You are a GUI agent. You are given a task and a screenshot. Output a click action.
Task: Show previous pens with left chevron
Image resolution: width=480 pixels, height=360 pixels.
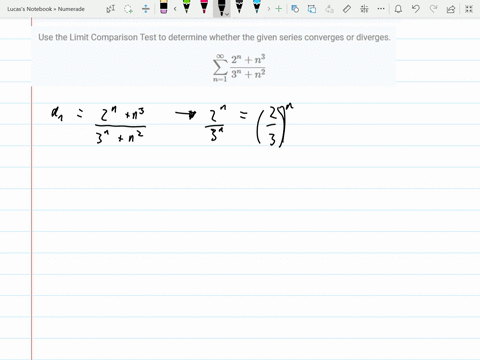coord(175,9)
